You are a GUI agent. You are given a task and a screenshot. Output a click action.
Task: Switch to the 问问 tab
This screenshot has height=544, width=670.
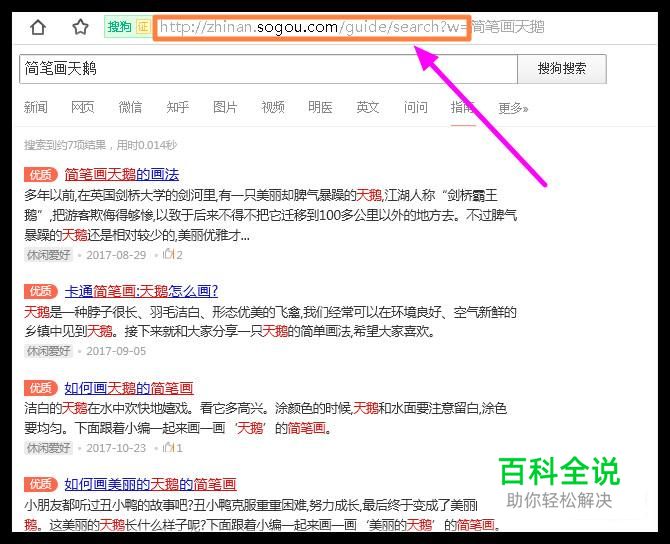pyautogui.click(x=416, y=107)
